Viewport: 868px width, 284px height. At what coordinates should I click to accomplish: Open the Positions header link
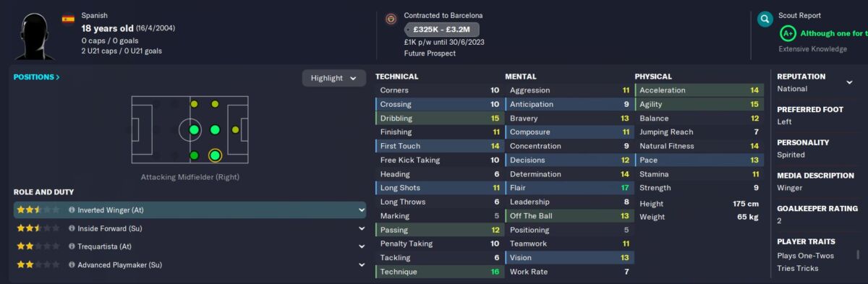click(x=37, y=77)
